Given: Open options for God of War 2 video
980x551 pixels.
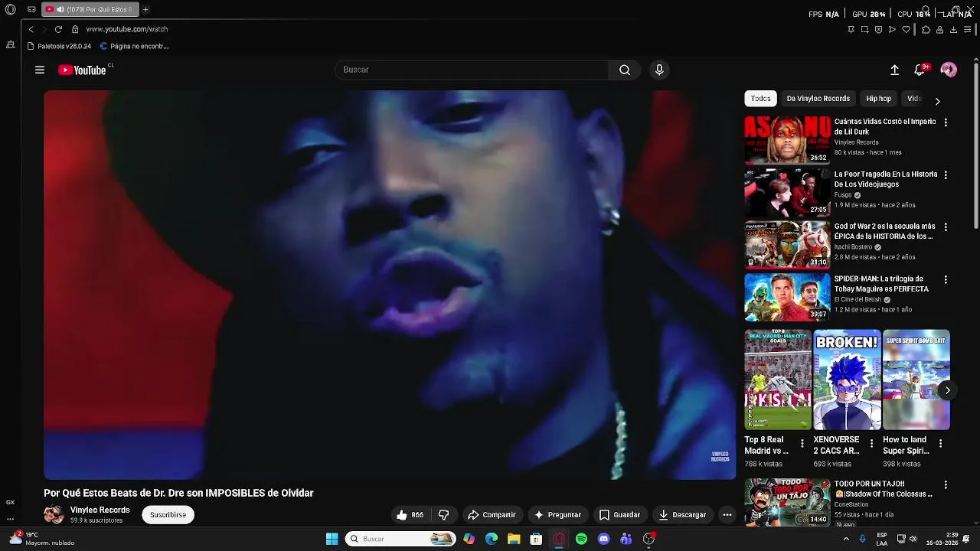Looking at the screenshot, I should click(946, 227).
